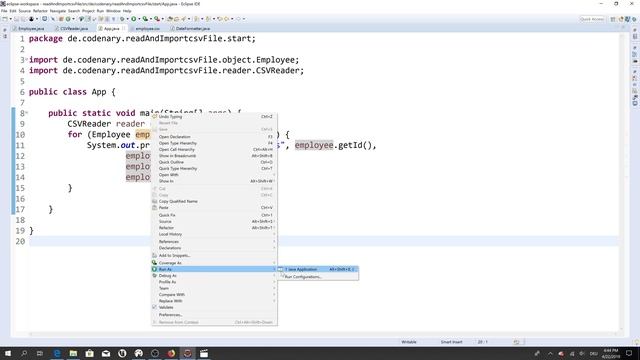640x360 pixels.
Task: Open the notification center icon
Action: point(629,353)
